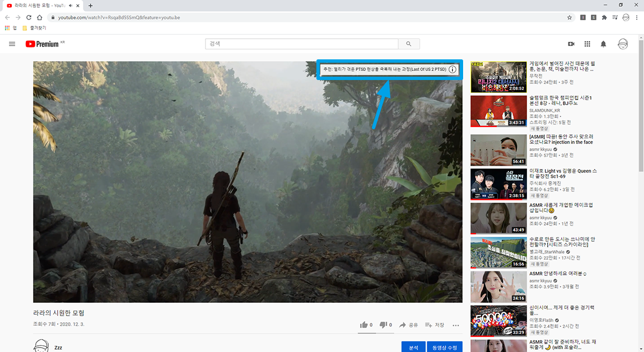Click channel name SLAMDUNK_KR in sidebar
The width and height of the screenshot is (644, 352).
tap(545, 110)
